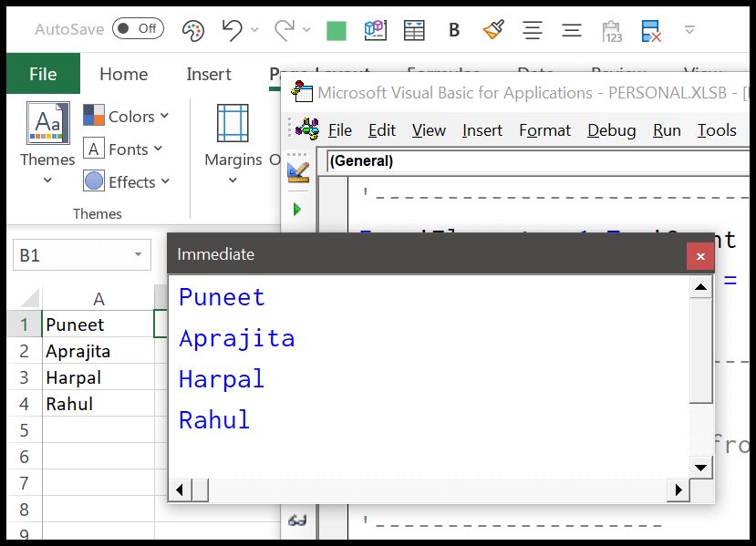Switch to the Insert ribbon tab
Screen dimensions: 756x546
tap(208, 74)
